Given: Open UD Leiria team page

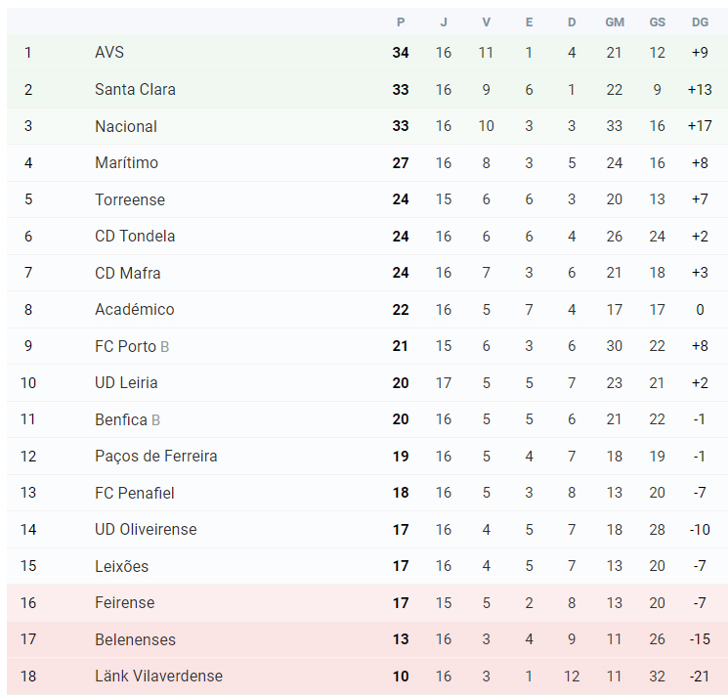Looking at the screenshot, I should [x=126, y=382].
